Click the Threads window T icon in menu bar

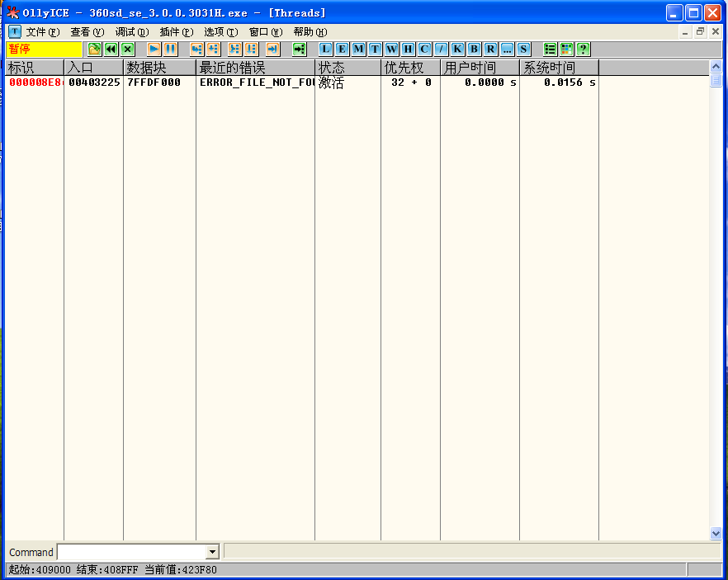[15, 32]
